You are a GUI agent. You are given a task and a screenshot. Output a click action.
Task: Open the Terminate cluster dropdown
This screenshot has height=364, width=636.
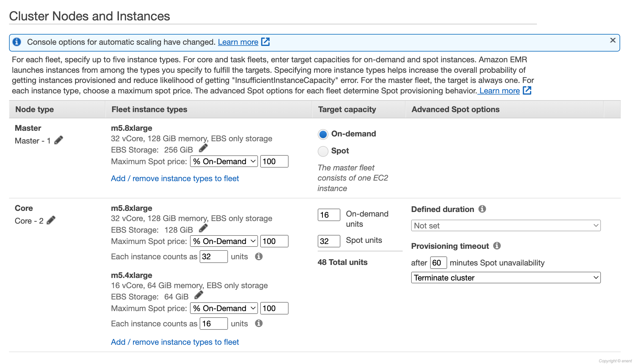pos(505,278)
